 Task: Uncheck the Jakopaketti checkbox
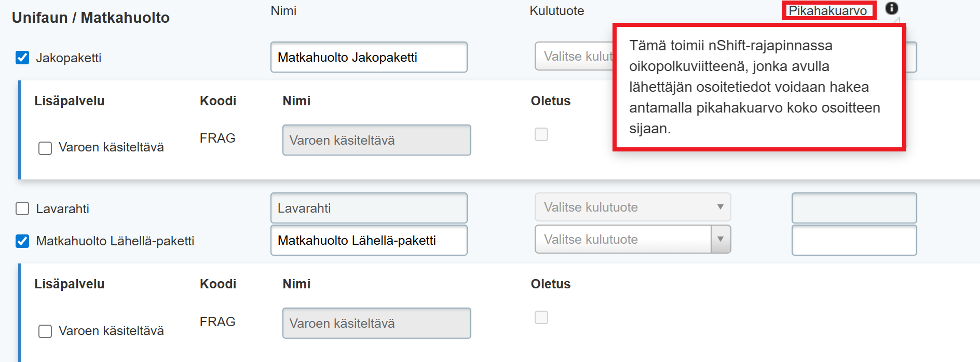(22, 58)
